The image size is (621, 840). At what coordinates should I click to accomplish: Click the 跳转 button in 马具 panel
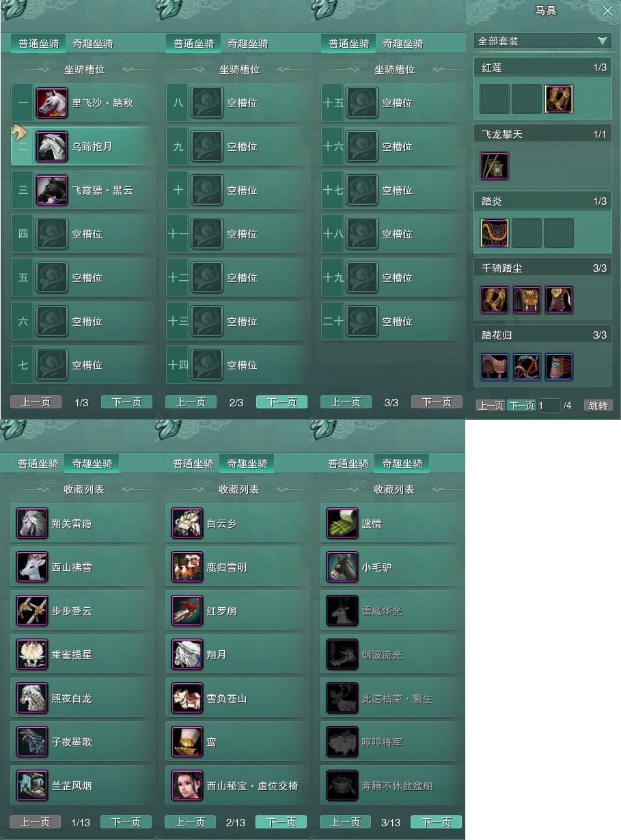[598, 406]
